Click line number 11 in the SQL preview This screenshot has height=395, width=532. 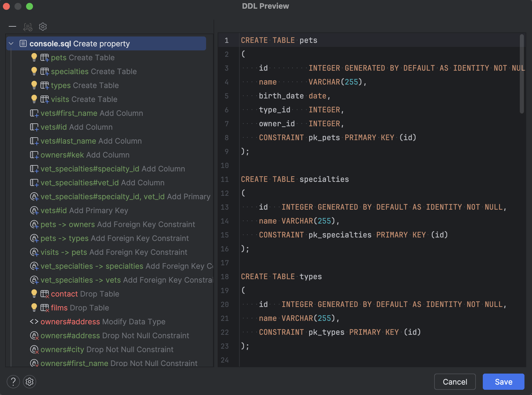225,179
